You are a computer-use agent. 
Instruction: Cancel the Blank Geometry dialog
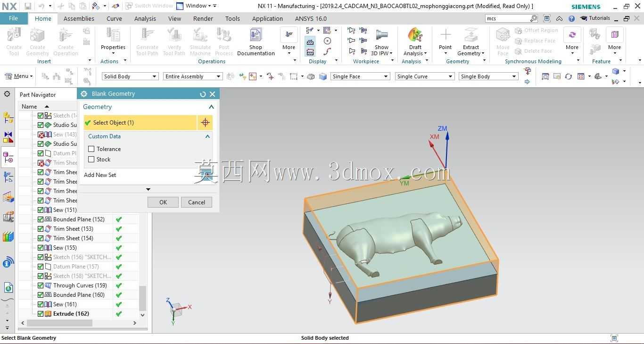click(197, 202)
